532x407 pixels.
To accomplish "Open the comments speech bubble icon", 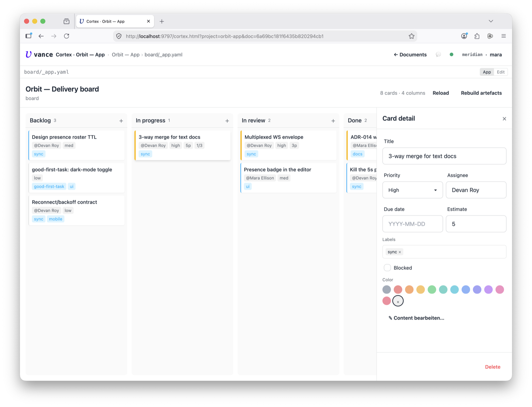I will click(x=438, y=55).
